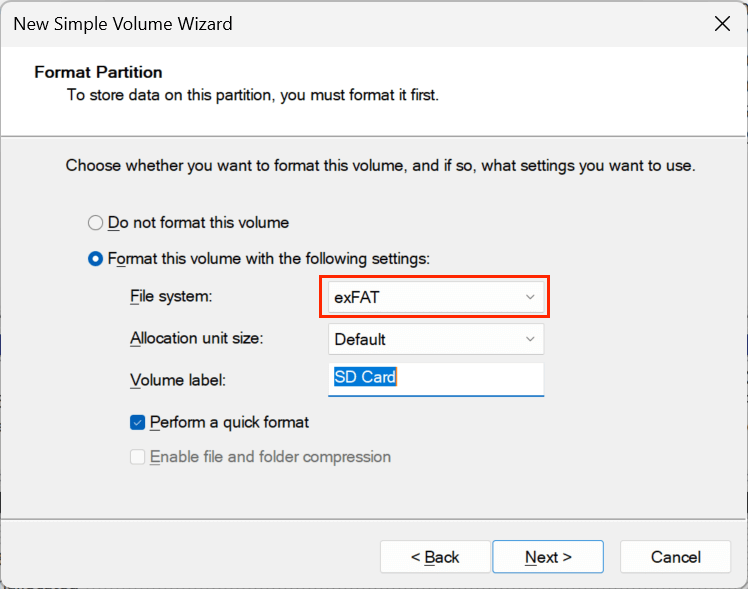748x589 pixels.
Task: Click the New Simple Volume Wizard title bar
Action: [x=300, y=23]
